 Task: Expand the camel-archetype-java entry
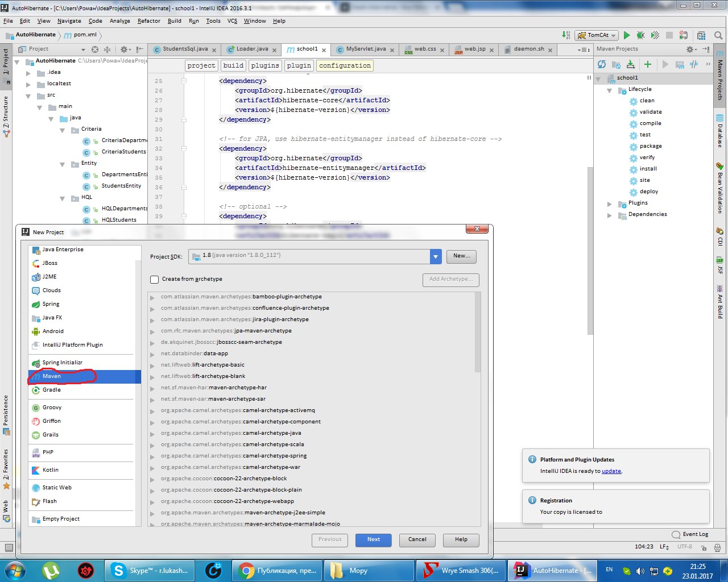(x=152, y=434)
